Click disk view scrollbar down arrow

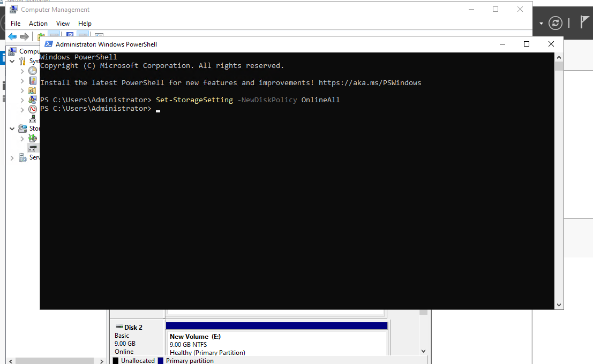coord(423,351)
